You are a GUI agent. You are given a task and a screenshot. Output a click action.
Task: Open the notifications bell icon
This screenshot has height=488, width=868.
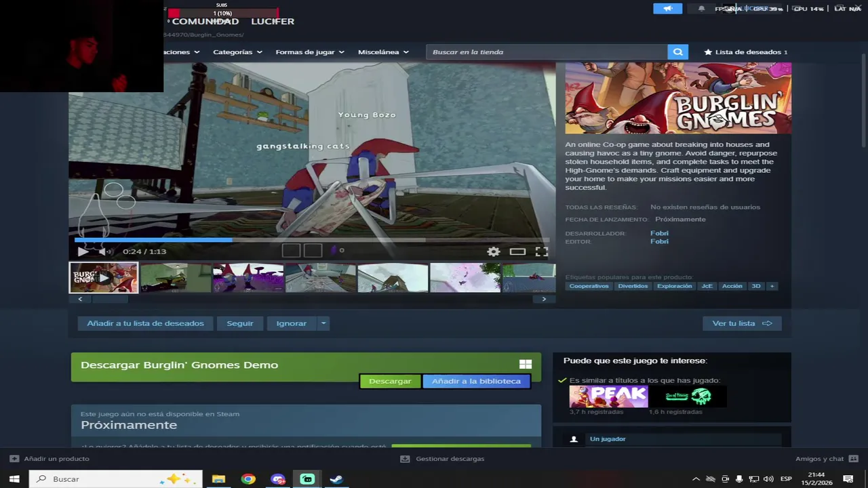pos(701,9)
